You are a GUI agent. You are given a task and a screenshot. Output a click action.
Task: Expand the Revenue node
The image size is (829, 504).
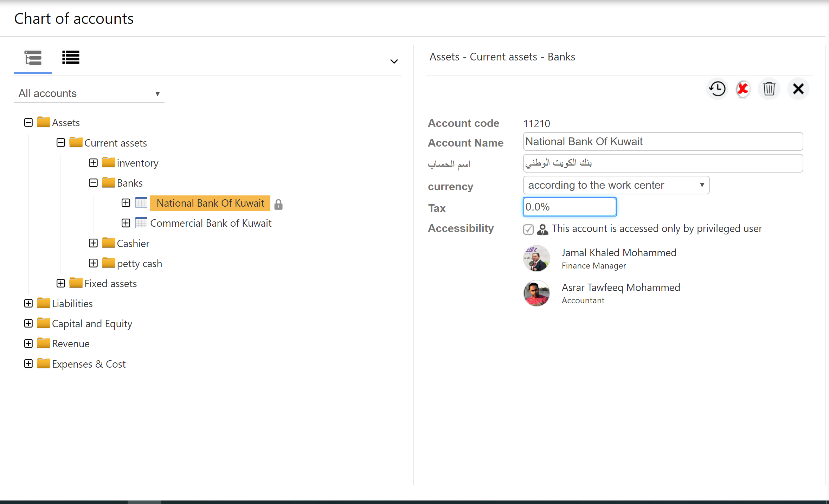[28, 343]
